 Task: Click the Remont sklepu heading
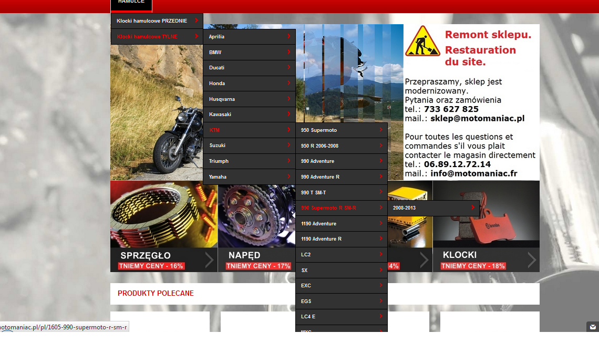[488, 35]
